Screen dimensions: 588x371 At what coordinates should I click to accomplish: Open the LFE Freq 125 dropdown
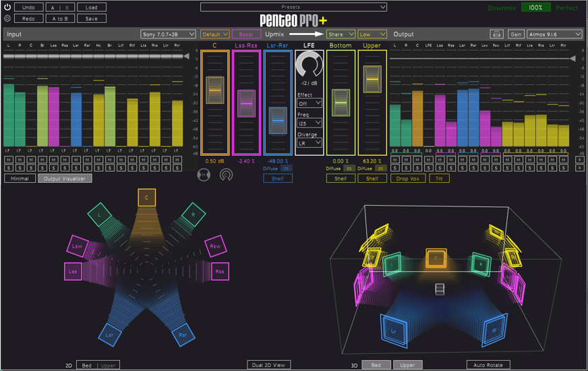(x=310, y=123)
